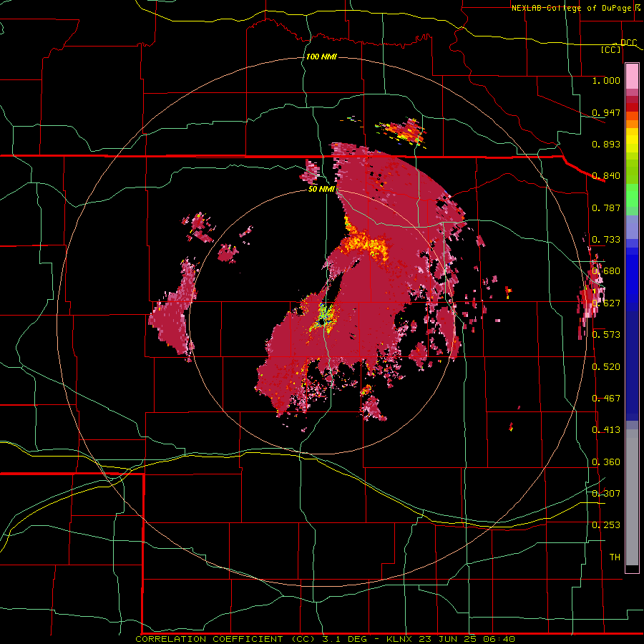Click the TH label at the legend bottom

click(615, 557)
